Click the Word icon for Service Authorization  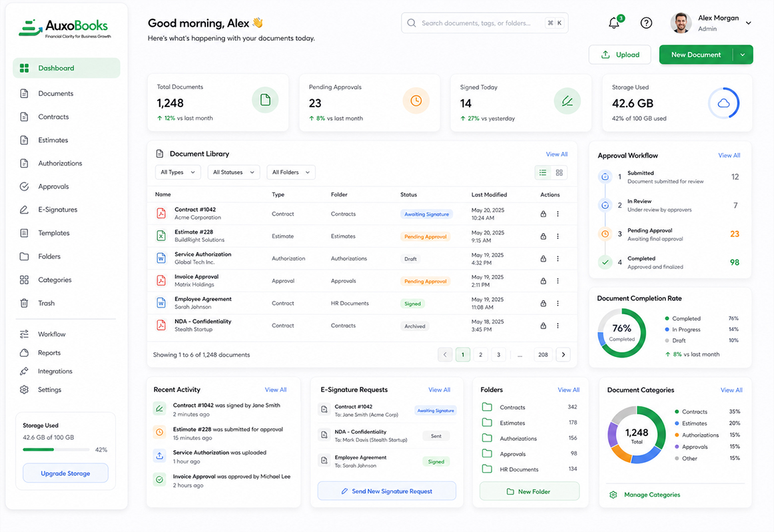(161, 258)
